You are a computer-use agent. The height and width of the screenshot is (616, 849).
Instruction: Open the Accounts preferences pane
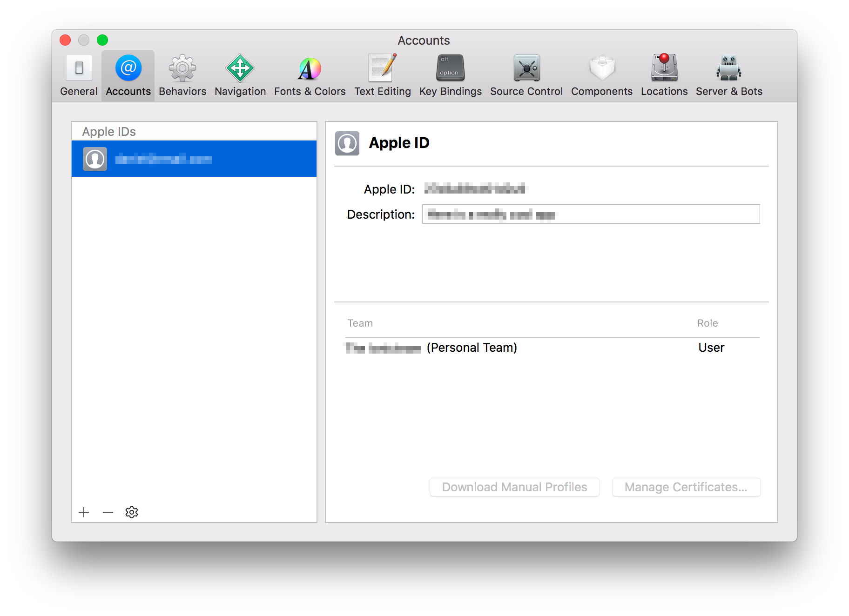(x=128, y=74)
